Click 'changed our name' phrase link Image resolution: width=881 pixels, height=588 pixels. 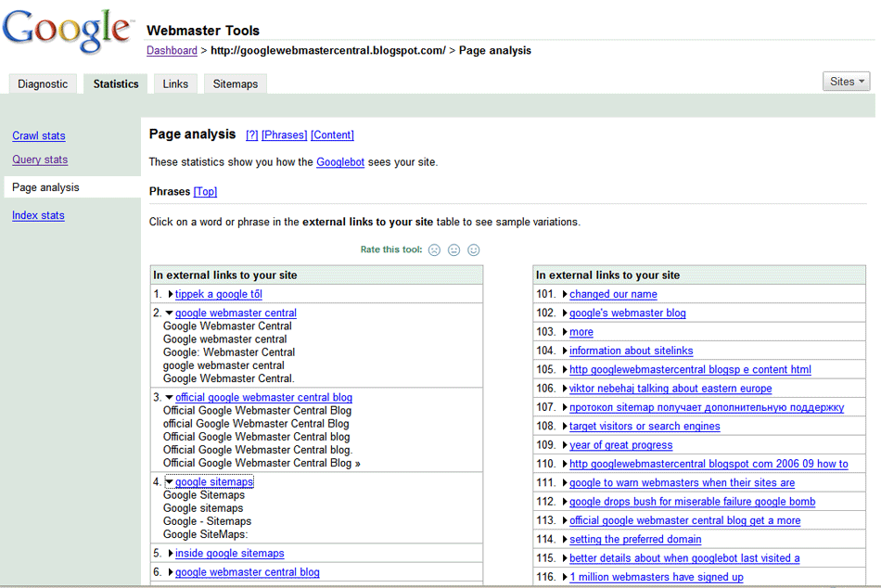click(613, 294)
